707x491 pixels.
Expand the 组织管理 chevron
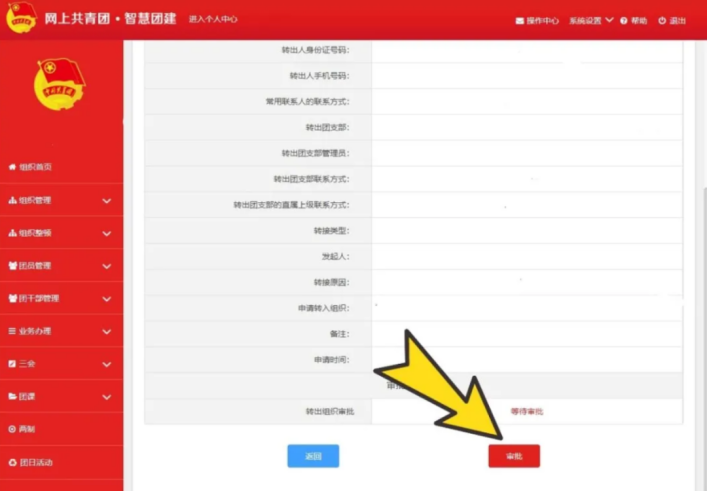click(107, 201)
